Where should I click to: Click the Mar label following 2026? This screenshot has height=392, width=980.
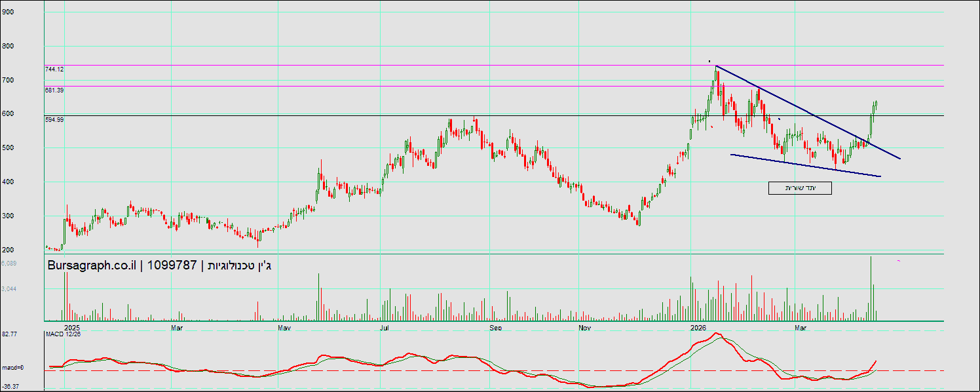[x=800, y=326]
